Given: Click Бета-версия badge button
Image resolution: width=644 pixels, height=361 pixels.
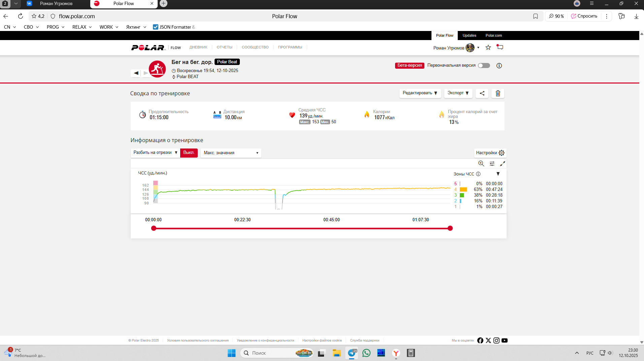Looking at the screenshot, I should [x=410, y=66].
